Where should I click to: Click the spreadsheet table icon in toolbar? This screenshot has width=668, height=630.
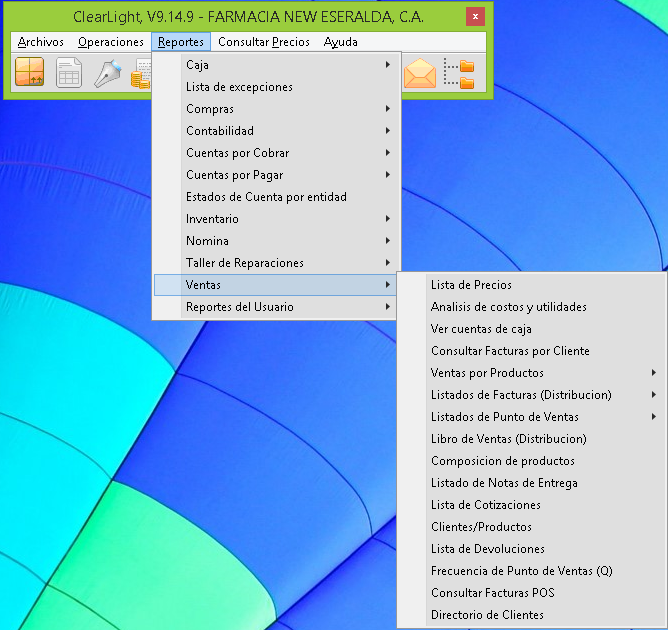tap(69, 74)
